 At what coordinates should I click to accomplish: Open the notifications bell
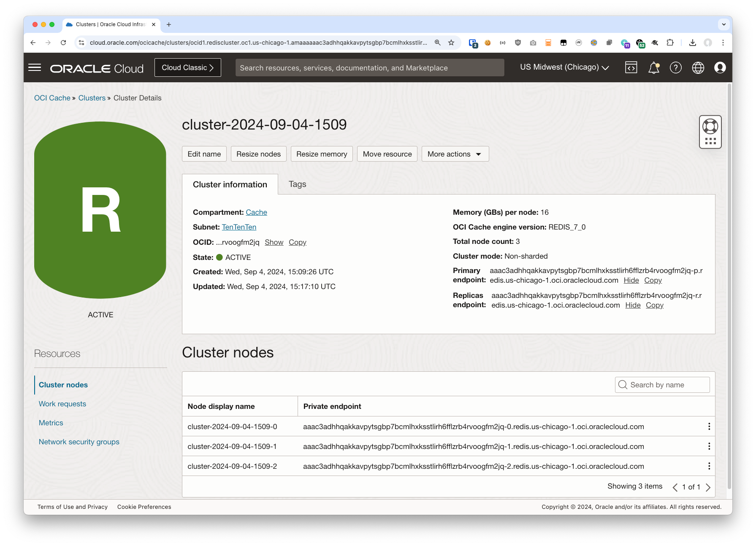pos(653,68)
